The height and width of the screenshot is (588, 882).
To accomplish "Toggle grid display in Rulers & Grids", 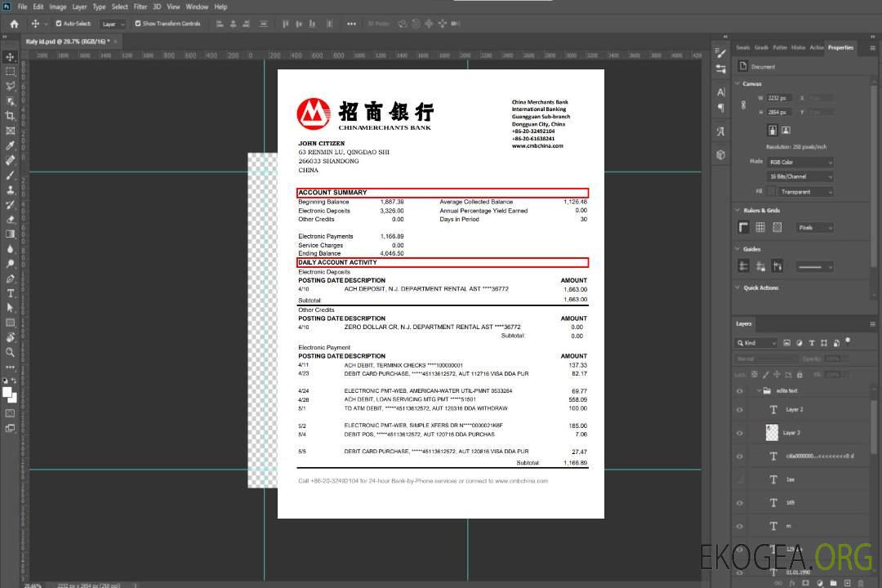I will [x=760, y=227].
